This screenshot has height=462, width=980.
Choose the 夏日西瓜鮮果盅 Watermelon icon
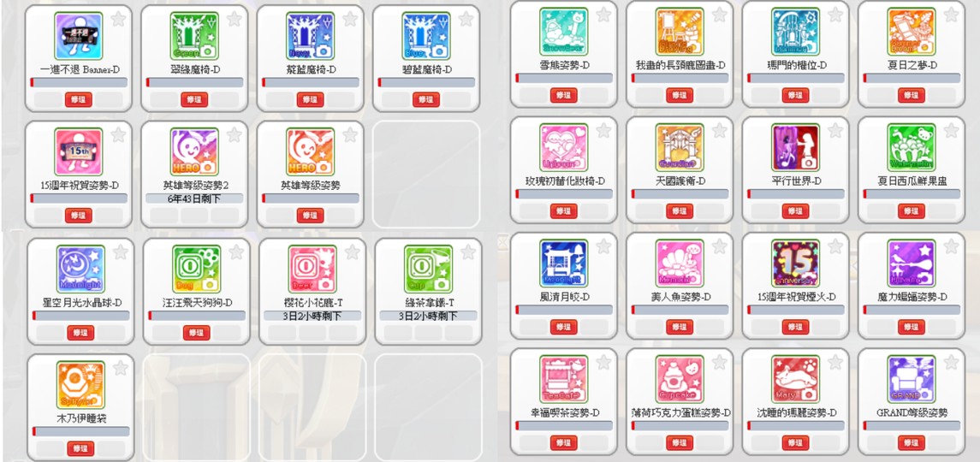tap(912, 147)
